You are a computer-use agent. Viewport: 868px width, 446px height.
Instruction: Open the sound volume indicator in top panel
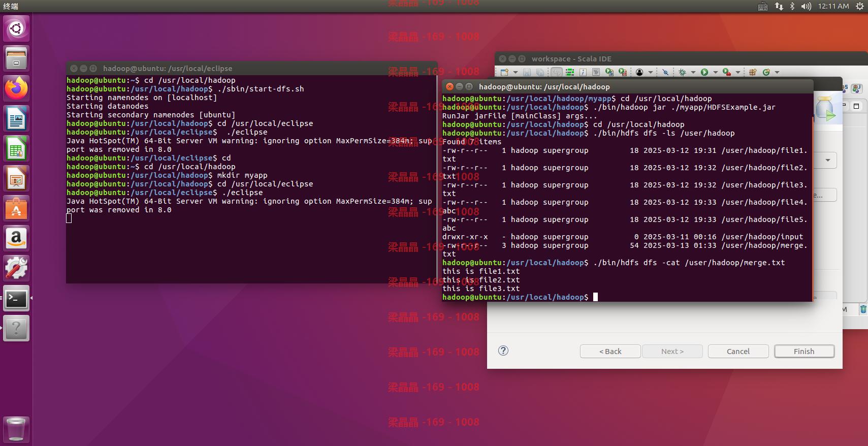tap(806, 6)
